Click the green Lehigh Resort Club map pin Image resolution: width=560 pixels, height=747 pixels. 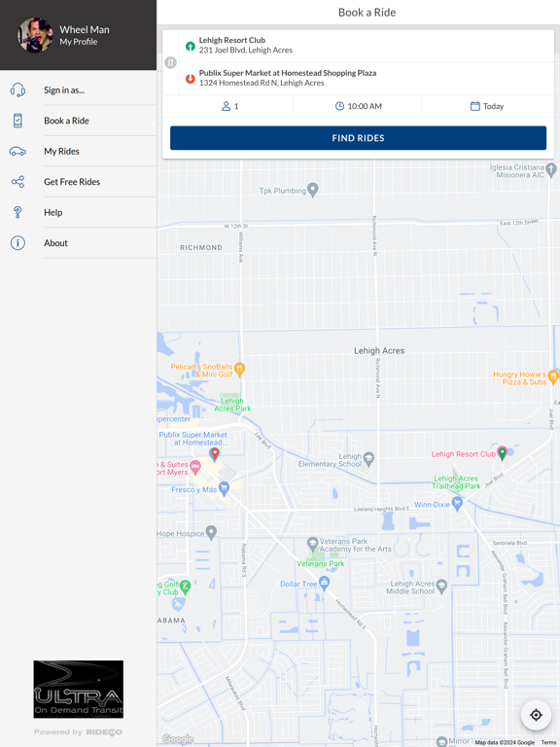coord(502,453)
